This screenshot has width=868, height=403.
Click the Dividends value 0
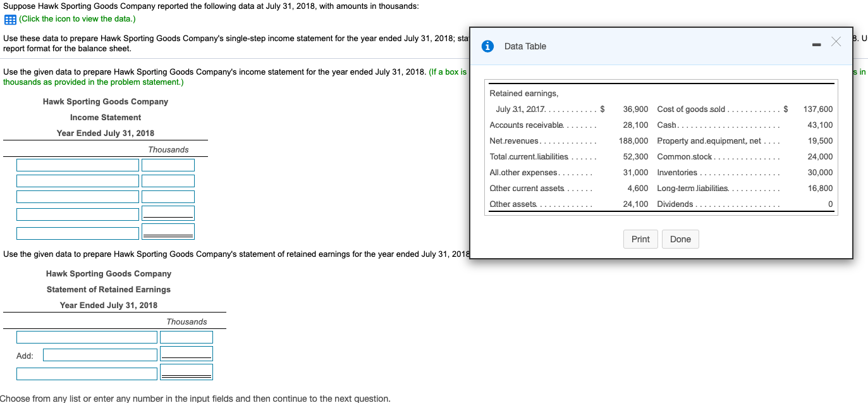point(830,204)
